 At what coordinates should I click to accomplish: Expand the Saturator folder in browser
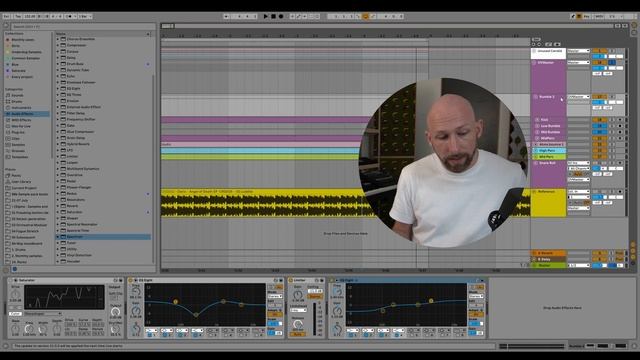coord(58,212)
